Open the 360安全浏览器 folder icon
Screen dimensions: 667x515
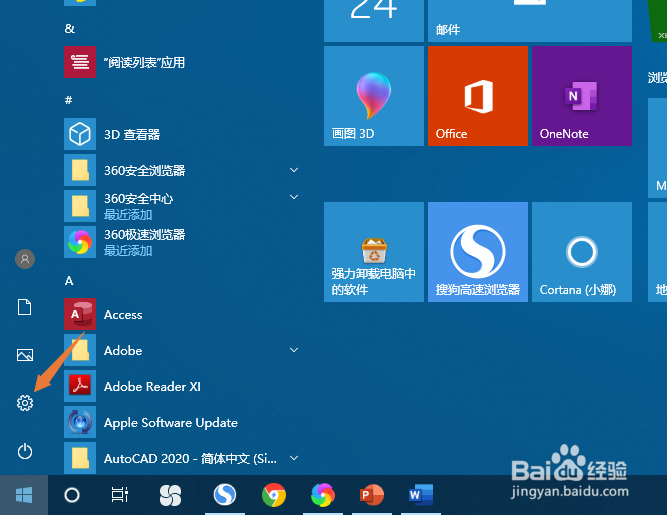coord(80,170)
